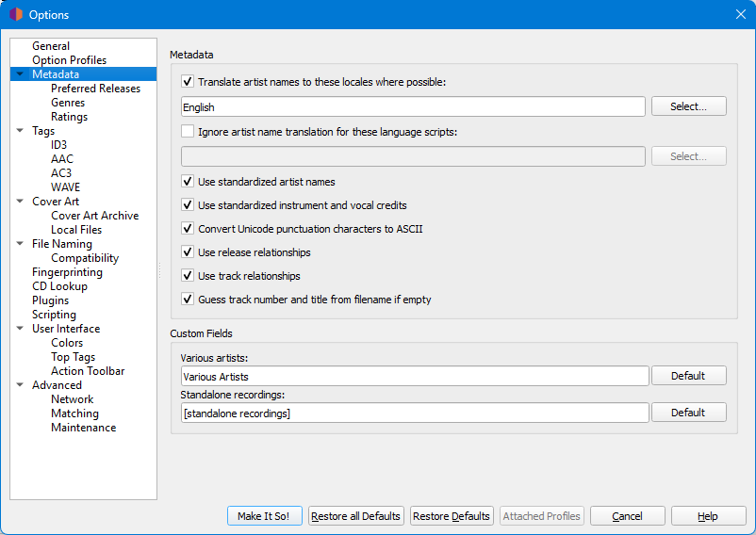Open AC3 tag settings
Screen dimensions: 756x535
tap(61, 173)
